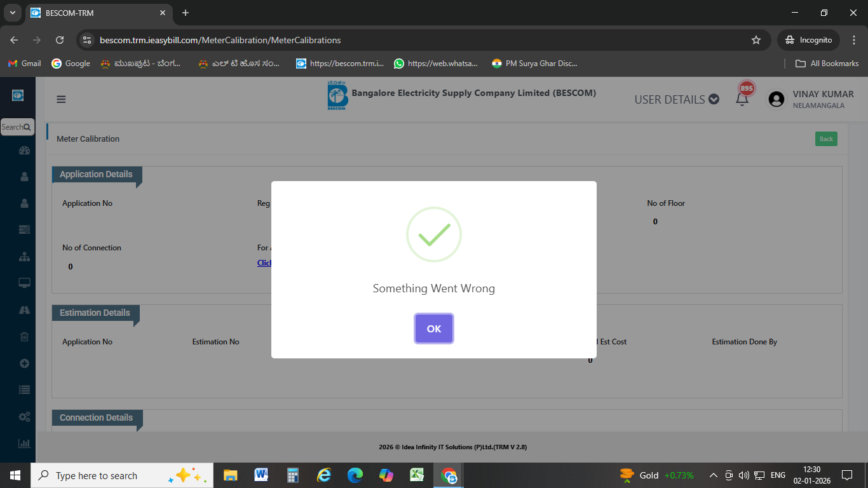This screenshot has width=868, height=488.
Task: Click the 'Estimation Done By' label
Action: tap(745, 342)
